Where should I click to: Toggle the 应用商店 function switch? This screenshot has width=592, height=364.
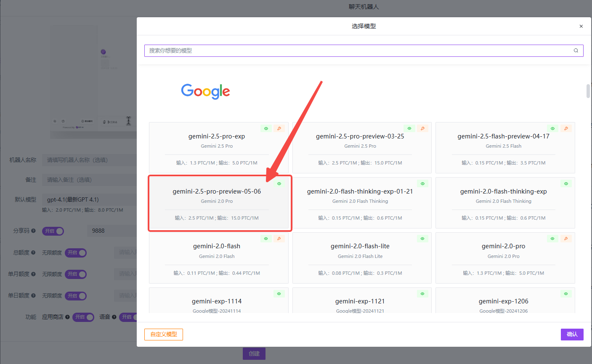83,317
